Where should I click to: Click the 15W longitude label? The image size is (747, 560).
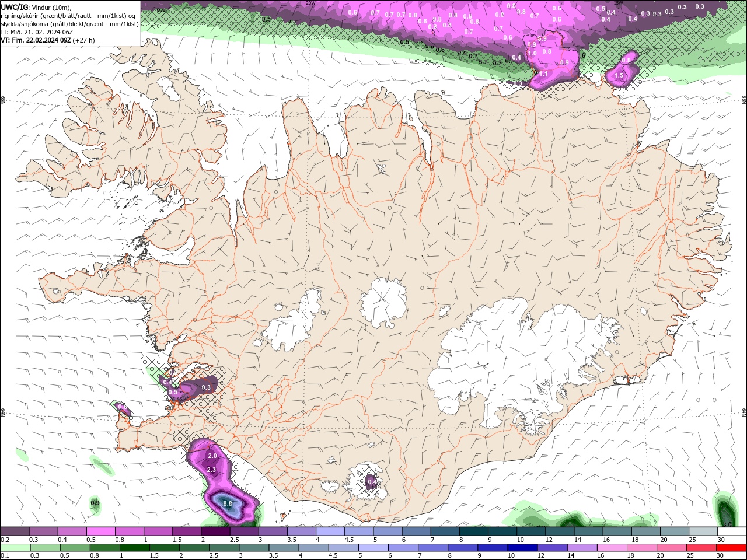coord(618,3)
